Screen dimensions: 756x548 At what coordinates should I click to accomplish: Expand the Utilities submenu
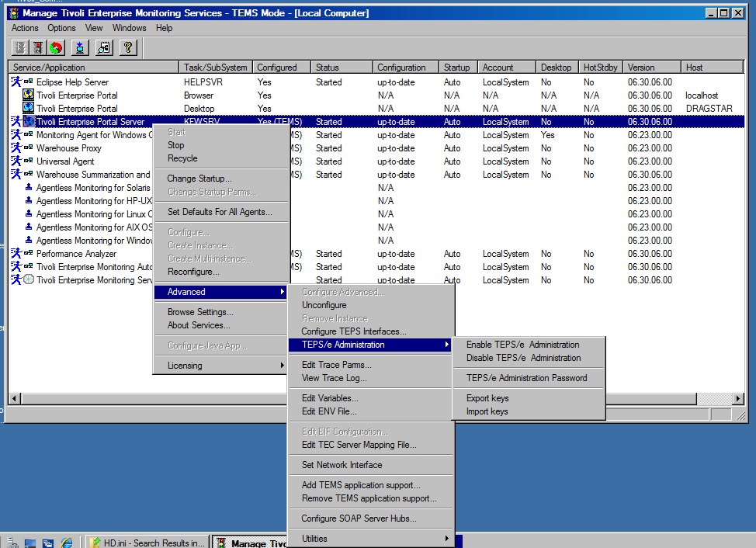371,539
